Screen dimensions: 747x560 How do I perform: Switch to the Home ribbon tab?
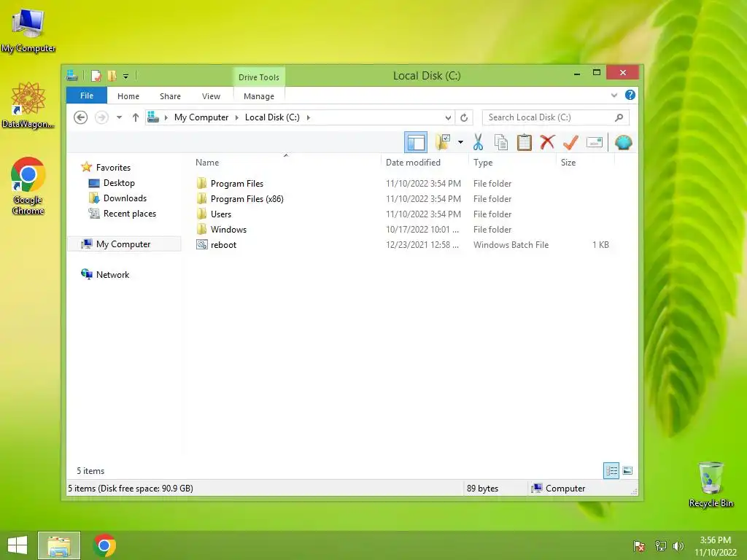[x=128, y=96]
